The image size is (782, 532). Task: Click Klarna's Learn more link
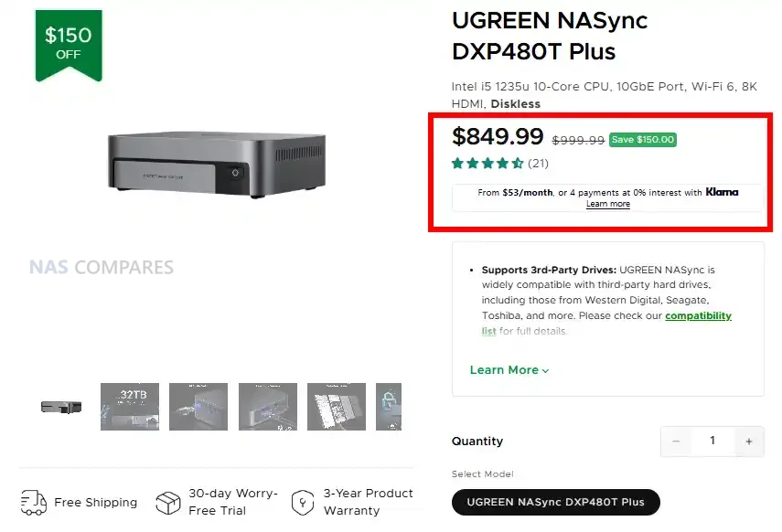point(607,204)
